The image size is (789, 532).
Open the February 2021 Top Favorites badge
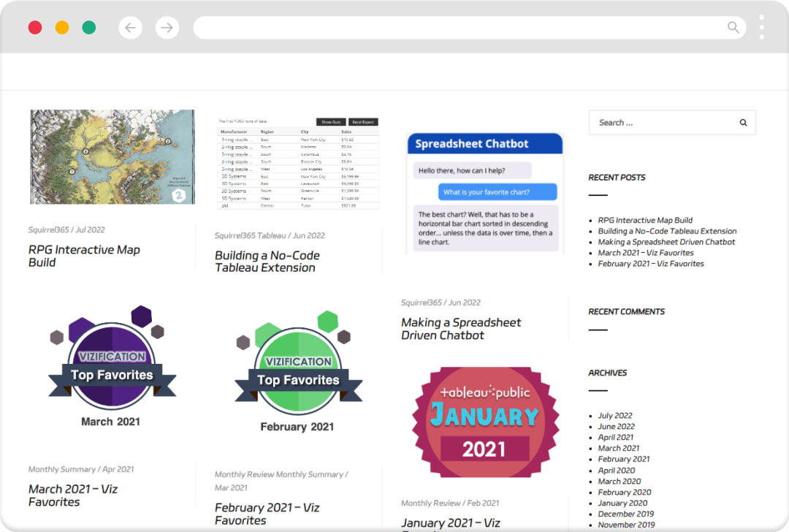tap(298, 372)
